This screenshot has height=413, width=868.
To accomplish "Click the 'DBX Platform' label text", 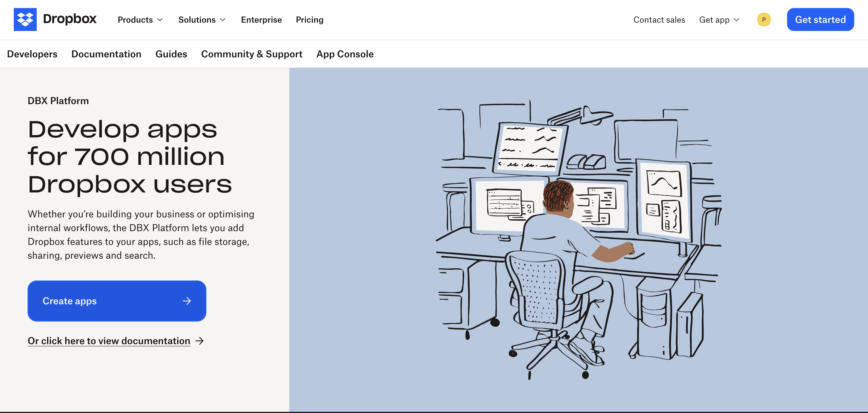I will point(58,101).
